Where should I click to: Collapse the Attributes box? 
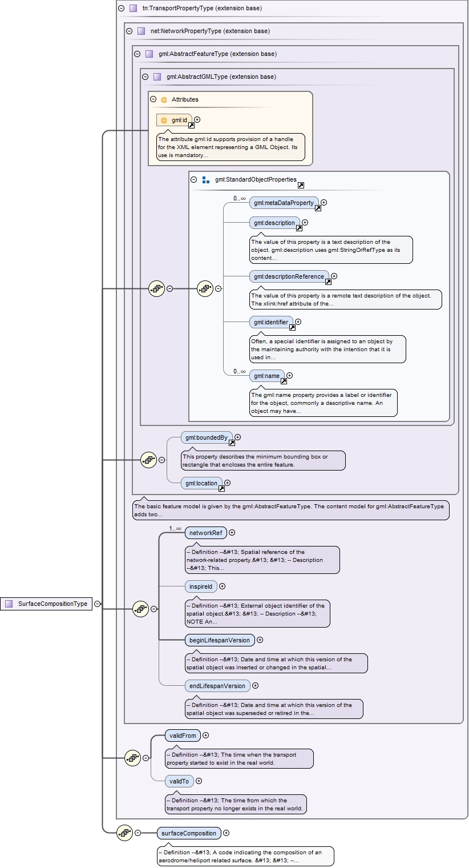coord(153,99)
